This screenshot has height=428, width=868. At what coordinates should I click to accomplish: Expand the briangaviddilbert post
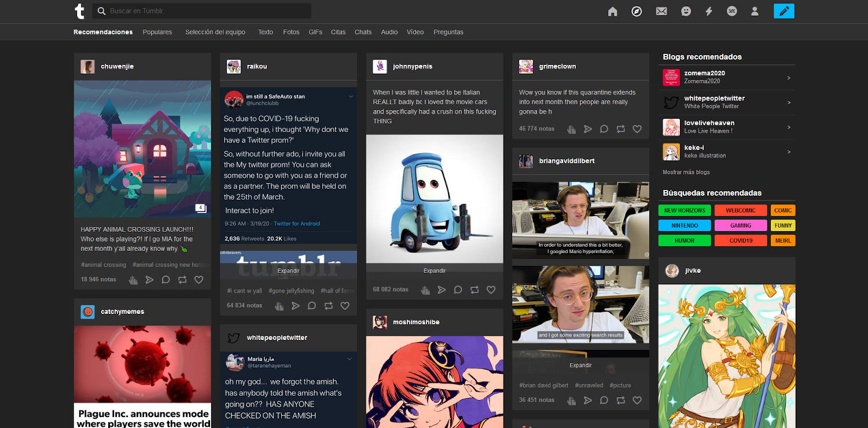[580, 365]
